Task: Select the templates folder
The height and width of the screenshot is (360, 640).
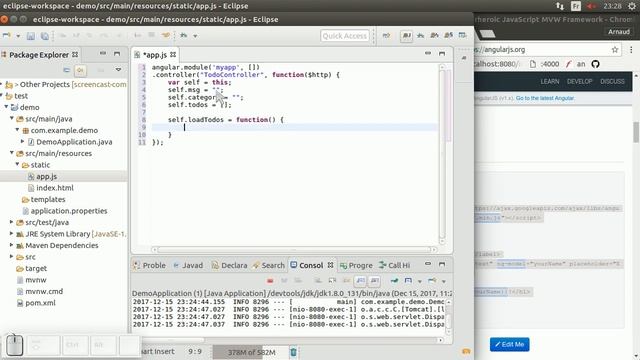Action: [x=48, y=199]
